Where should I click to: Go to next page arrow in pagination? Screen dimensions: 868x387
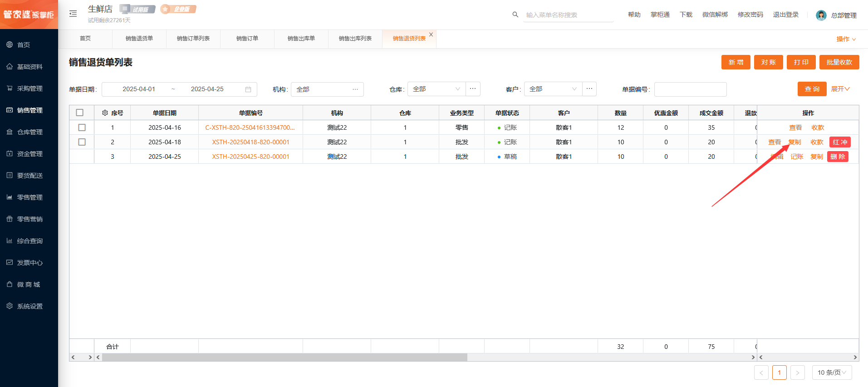click(798, 372)
